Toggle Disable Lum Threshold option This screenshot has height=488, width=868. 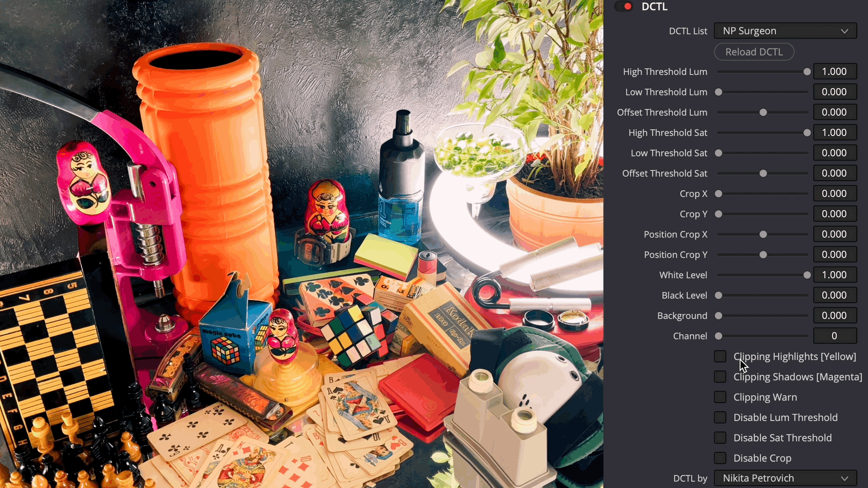[x=722, y=417]
